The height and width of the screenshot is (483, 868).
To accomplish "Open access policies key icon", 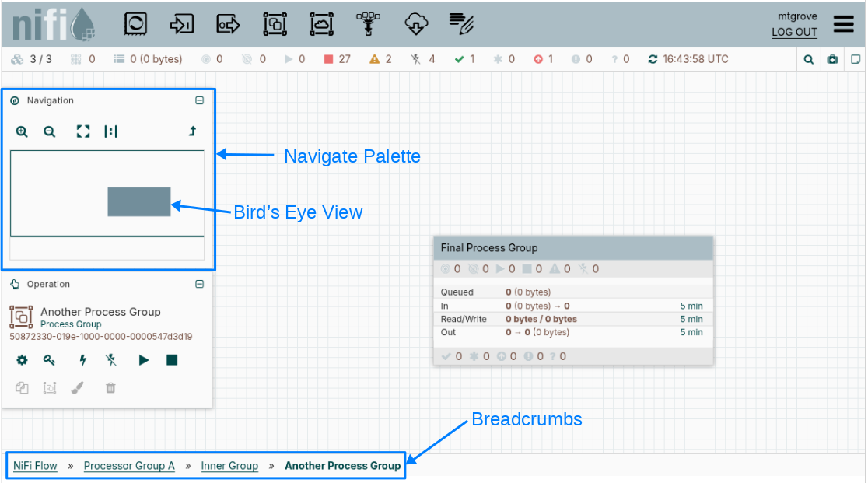I will point(49,360).
